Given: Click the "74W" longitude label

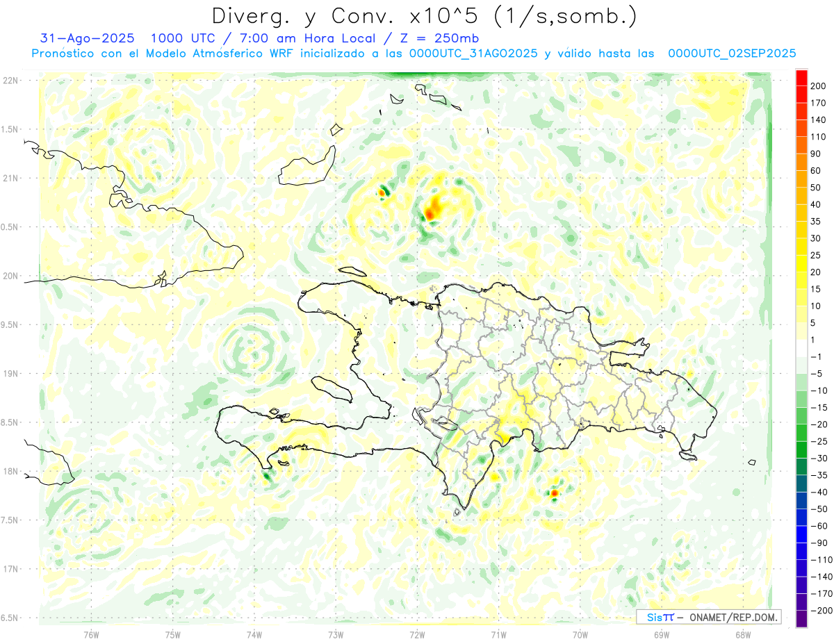Looking at the screenshot, I should (x=254, y=634).
